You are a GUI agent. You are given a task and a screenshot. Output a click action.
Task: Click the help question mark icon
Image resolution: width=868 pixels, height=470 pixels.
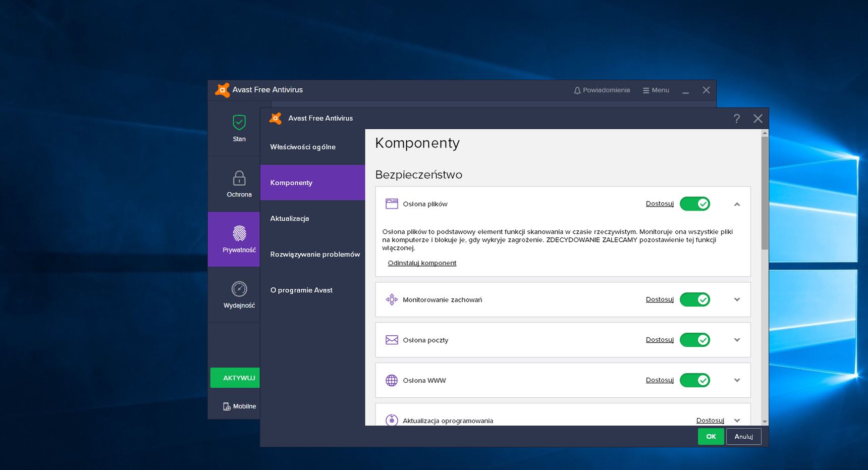click(737, 118)
